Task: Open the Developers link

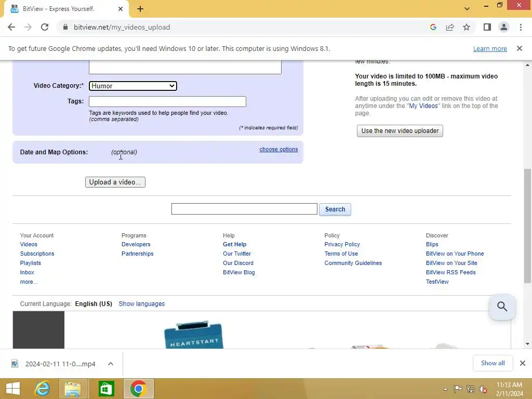Action: point(136,244)
